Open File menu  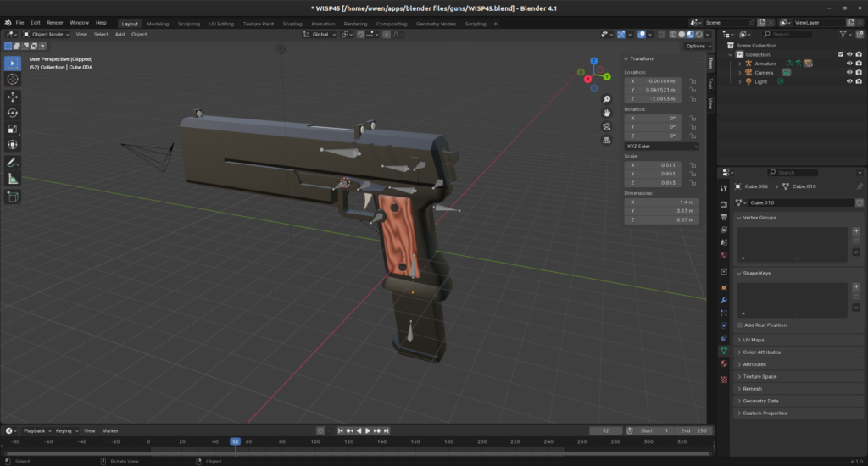(20, 23)
